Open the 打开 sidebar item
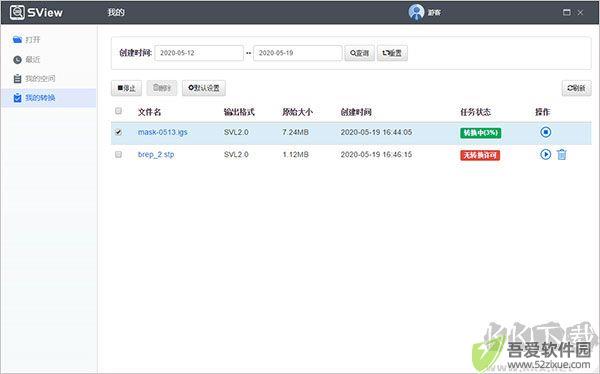The height and width of the screenshot is (374, 600). 26,39
